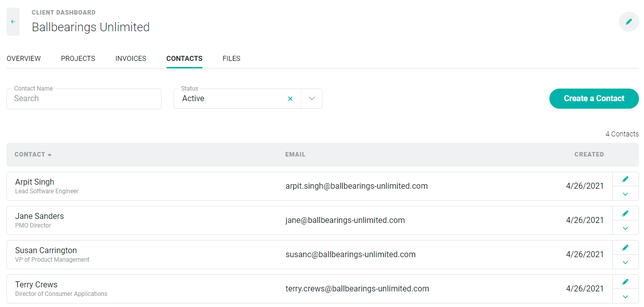Switch to the Overview tab
Screen dimensions: 644x307
(24, 58)
